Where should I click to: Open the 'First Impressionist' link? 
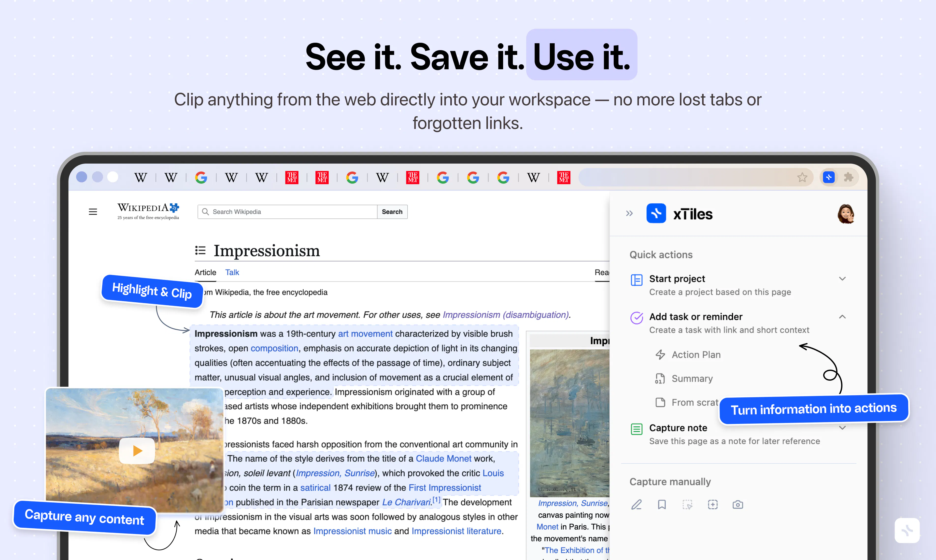pos(445,488)
